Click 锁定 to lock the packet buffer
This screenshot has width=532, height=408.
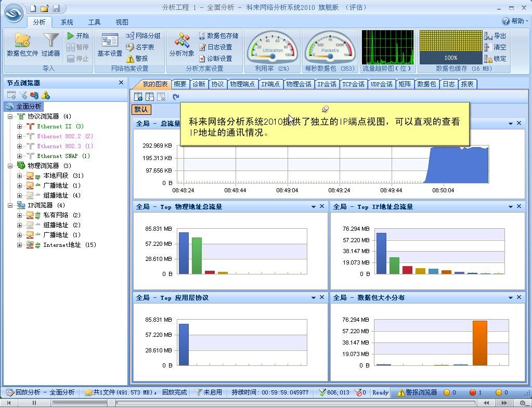[x=496, y=59]
